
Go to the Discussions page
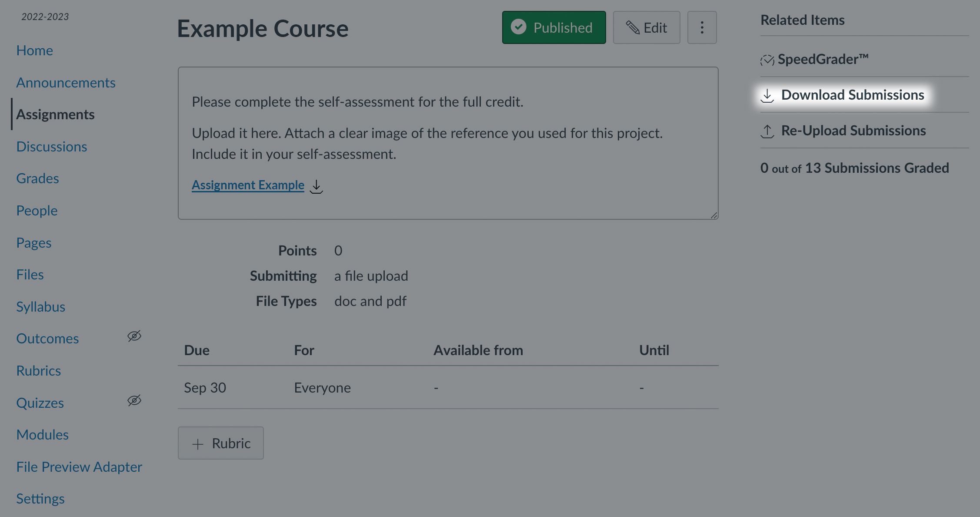[52, 147]
